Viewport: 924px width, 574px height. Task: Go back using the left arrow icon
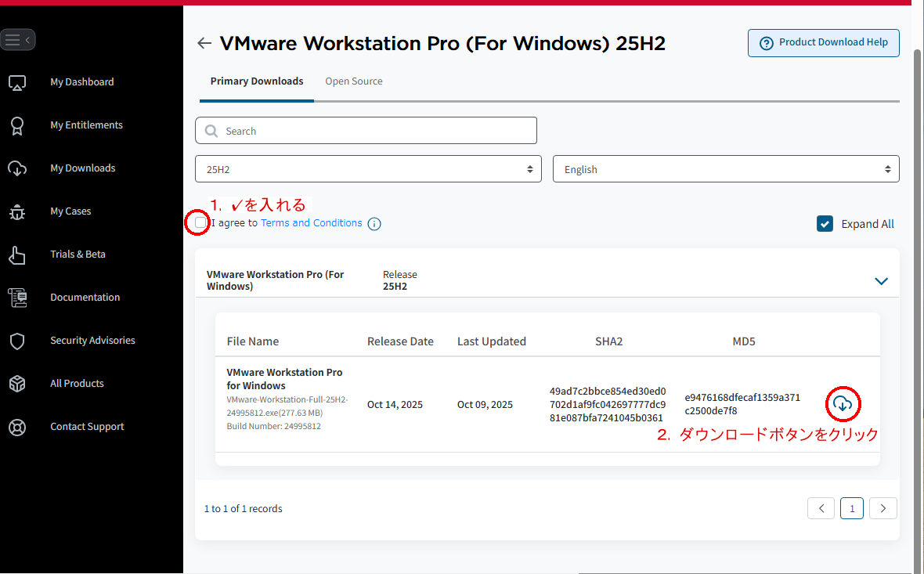pos(204,43)
